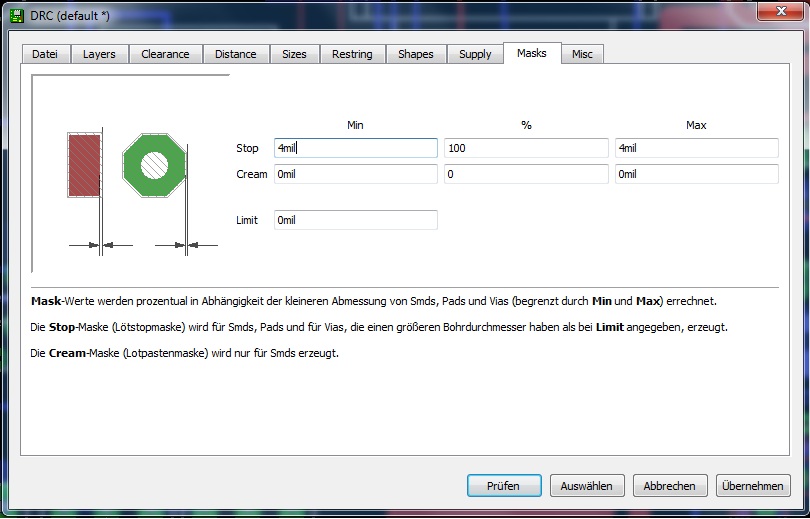Click the Auswählen button
This screenshot has width=810, height=519.
coord(587,486)
